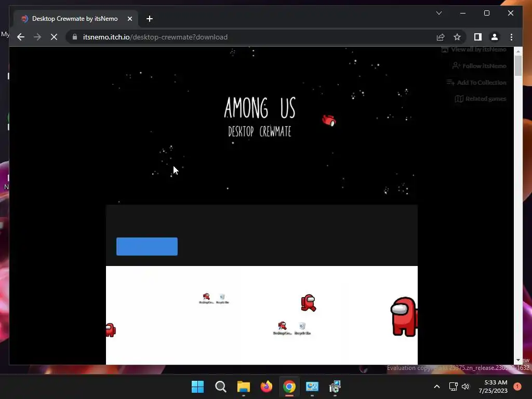The image size is (532, 399).
Task: Click the Chrome taskbar icon
Action: click(x=289, y=387)
